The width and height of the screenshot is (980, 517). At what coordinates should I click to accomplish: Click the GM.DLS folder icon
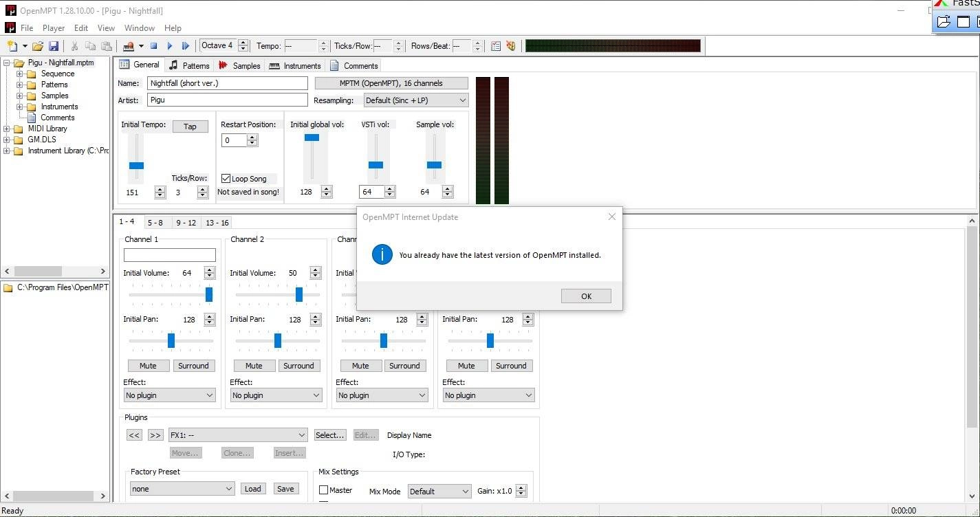coord(19,140)
